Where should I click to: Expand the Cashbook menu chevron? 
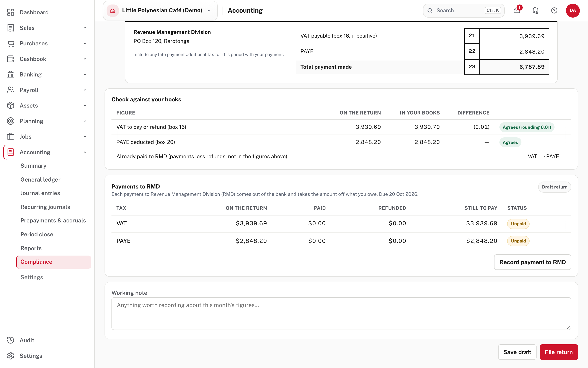click(x=85, y=59)
